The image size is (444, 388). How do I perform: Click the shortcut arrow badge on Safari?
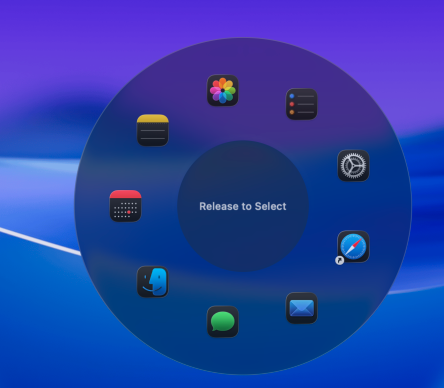340,260
